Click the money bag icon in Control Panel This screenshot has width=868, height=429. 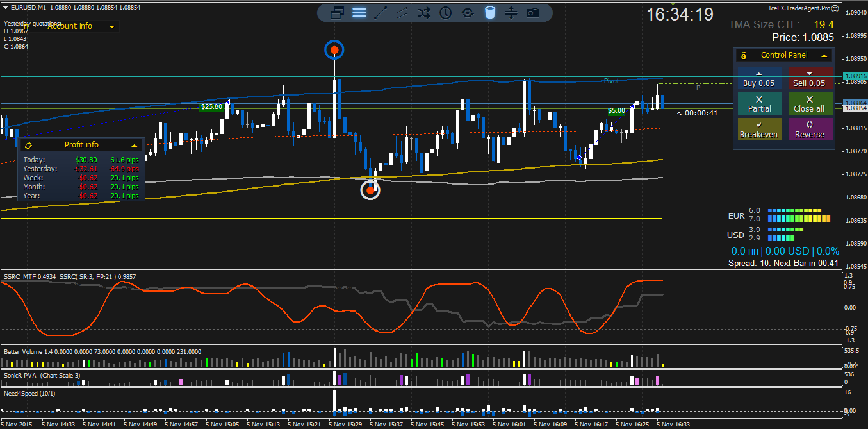(743, 55)
